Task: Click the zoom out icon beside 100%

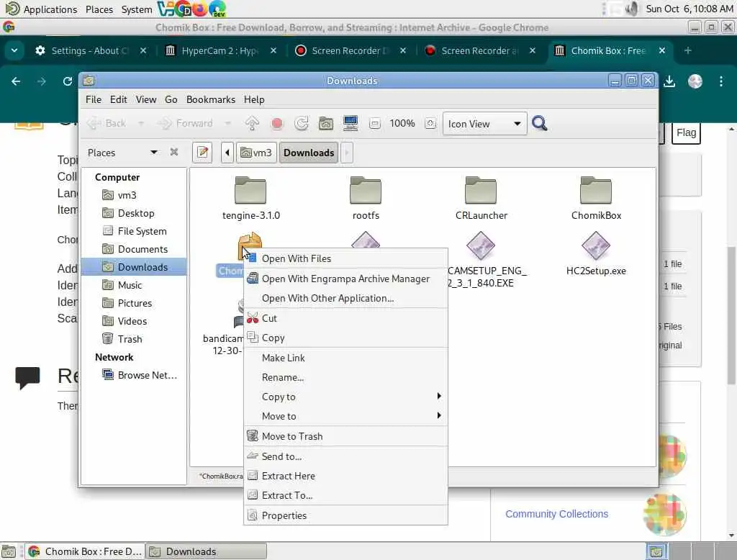Action: click(x=374, y=124)
